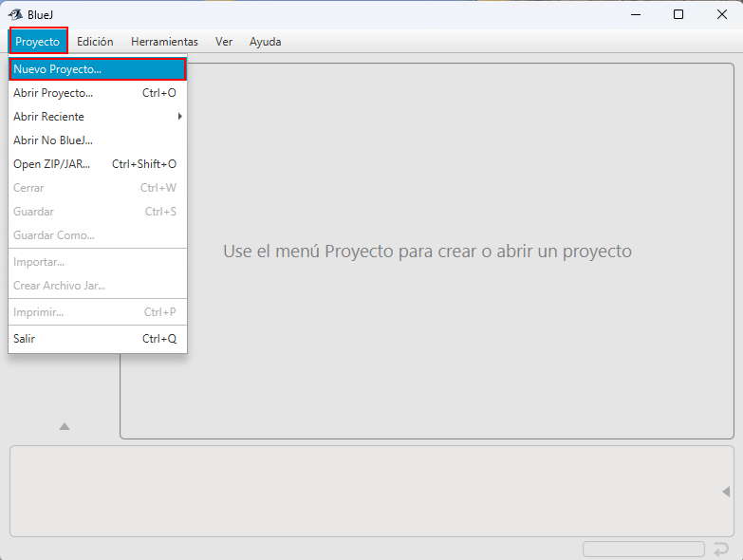Open the Edición menu

pyautogui.click(x=95, y=41)
